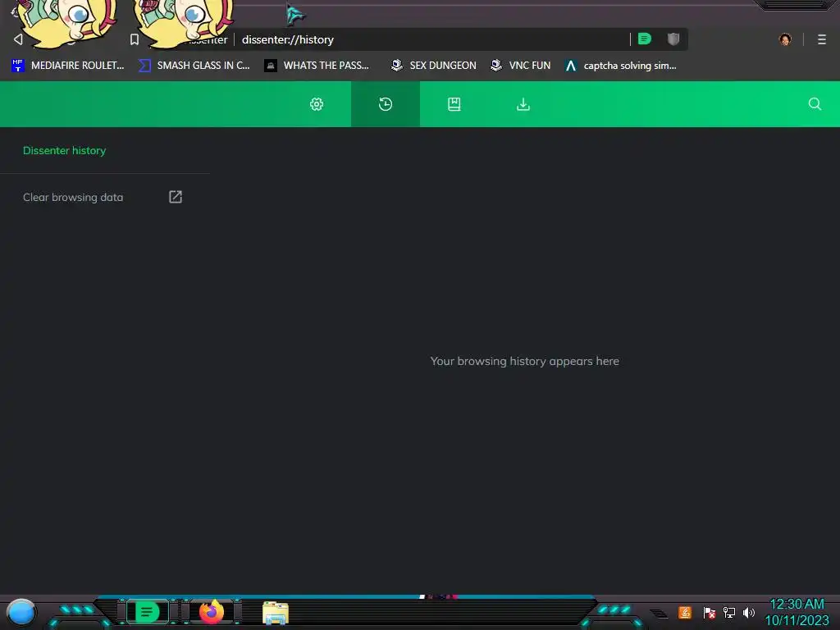Open the Settings gear tab

pyautogui.click(x=317, y=104)
